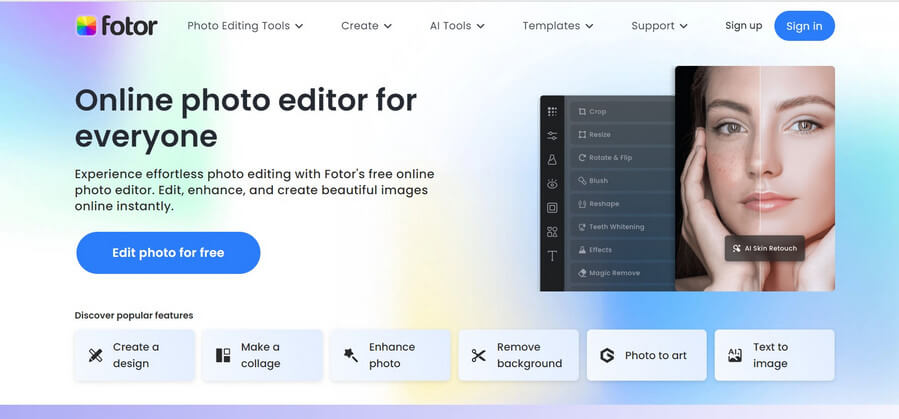Select Teeth Whitening in the tool list
Viewport: 899px width, 419px height.
[x=623, y=227]
